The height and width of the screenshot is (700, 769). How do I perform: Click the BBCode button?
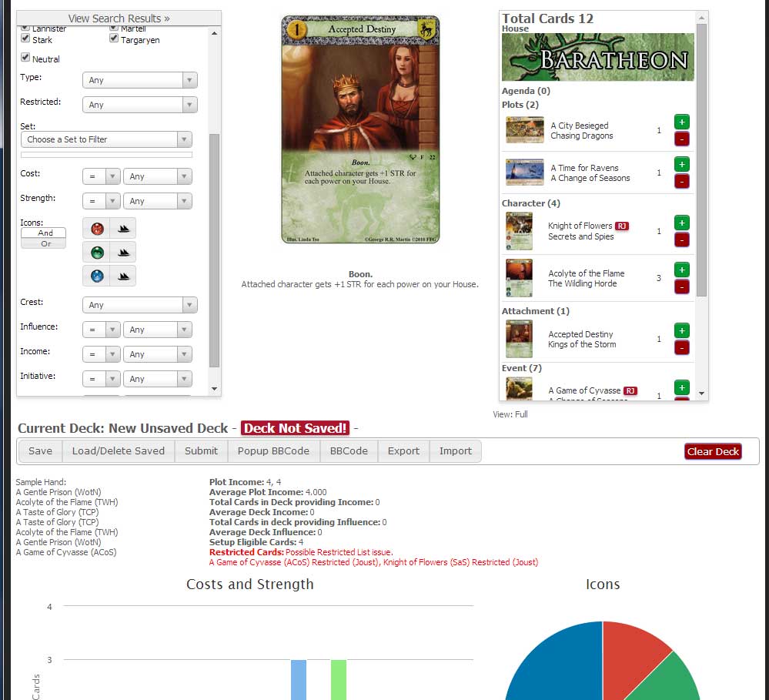[349, 450]
